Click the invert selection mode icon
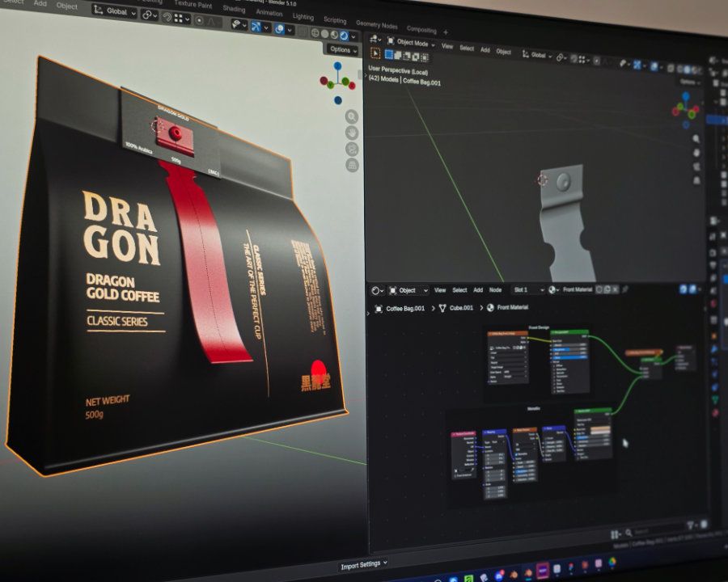Image resolution: width=728 pixels, height=582 pixels. 416,57
